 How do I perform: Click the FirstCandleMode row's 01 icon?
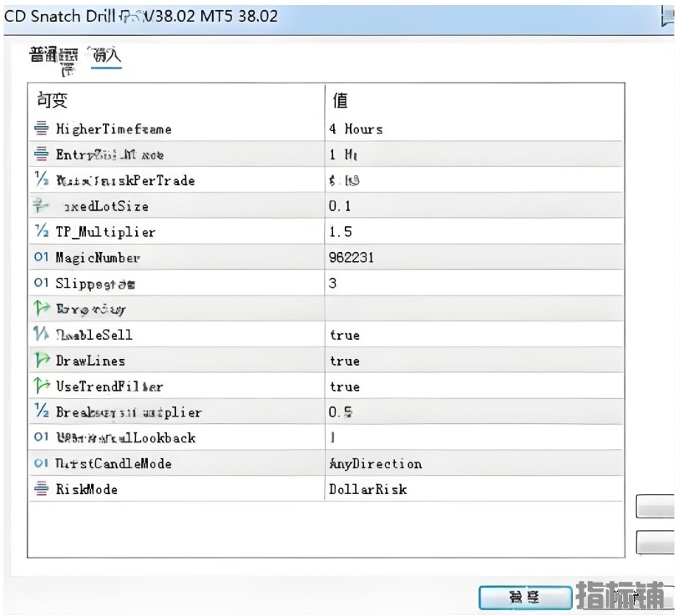coord(42,463)
